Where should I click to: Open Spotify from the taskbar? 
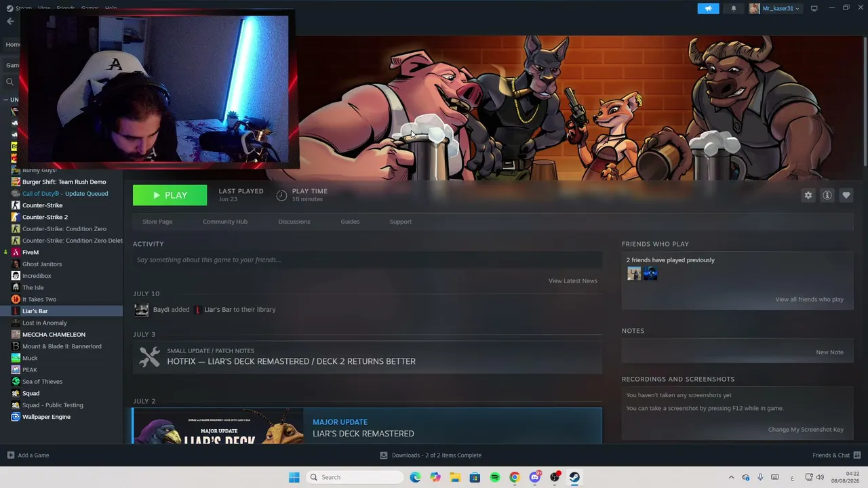[x=495, y=477]
